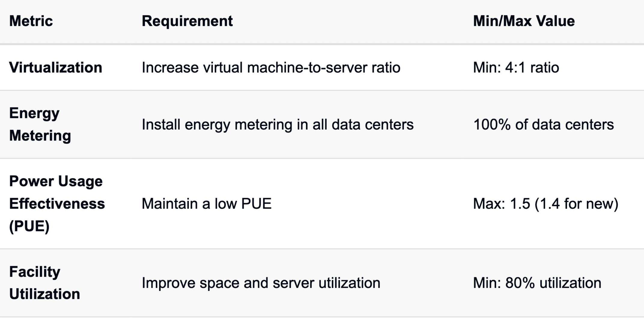Select the Power Usage Effectiveness (PUE) cell
Viewport: 644px width, 318px height.
[x=57, y=203]
